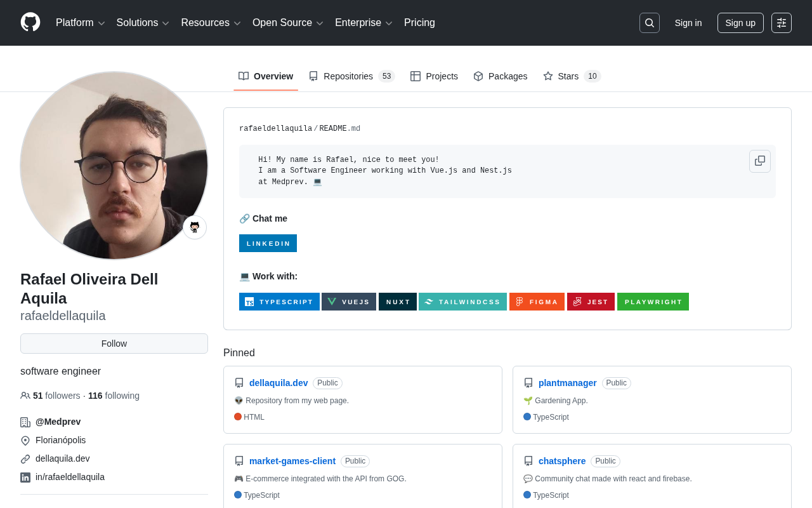Click the Sign up button
Viewport: 812px width, 508px height.
(x=740, y=23)
